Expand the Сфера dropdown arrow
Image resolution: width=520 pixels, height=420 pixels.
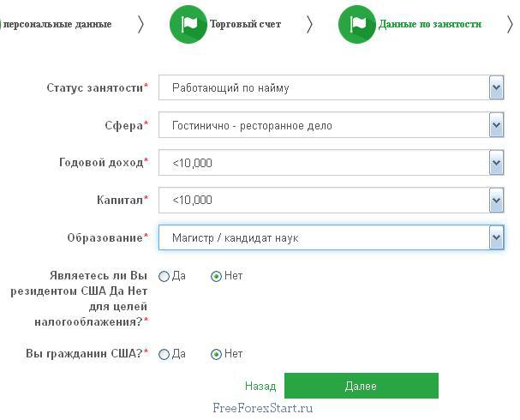(496, 125)
